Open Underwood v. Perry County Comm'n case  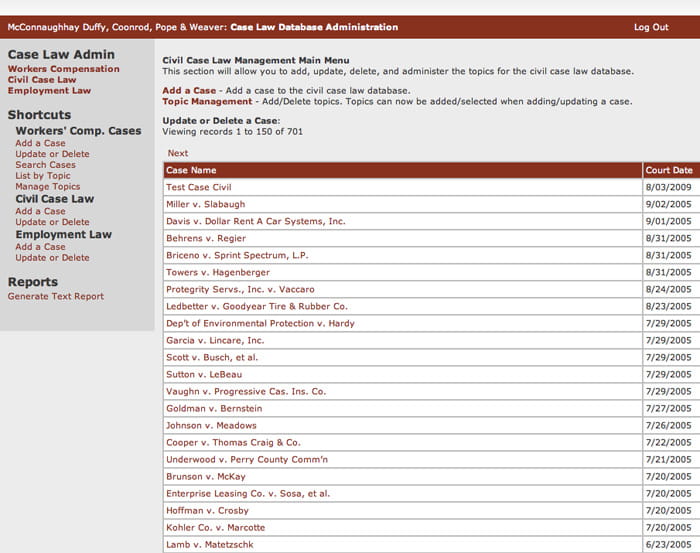coord(247,459)
